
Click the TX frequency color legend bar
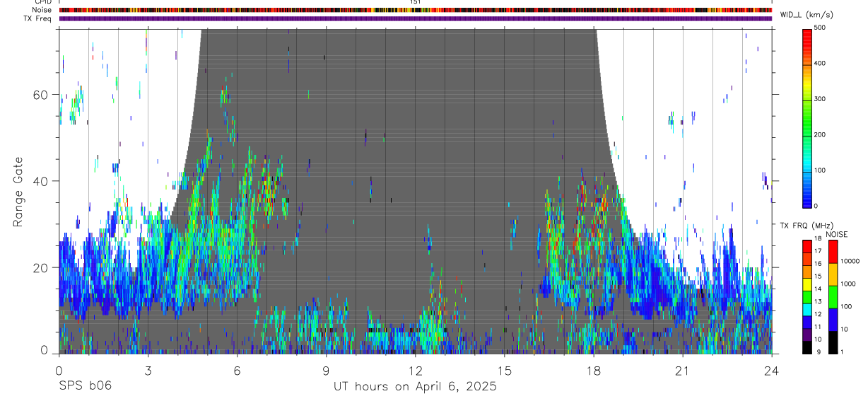(x=807, y=296)
